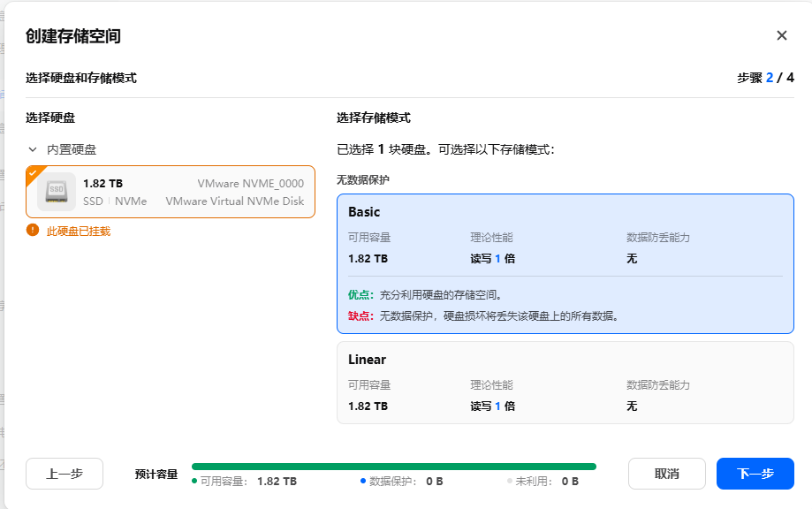Viewport: 812px width, 509px height.
Task: Close the 创建存储空间 dialog
Action: point(781,35)
